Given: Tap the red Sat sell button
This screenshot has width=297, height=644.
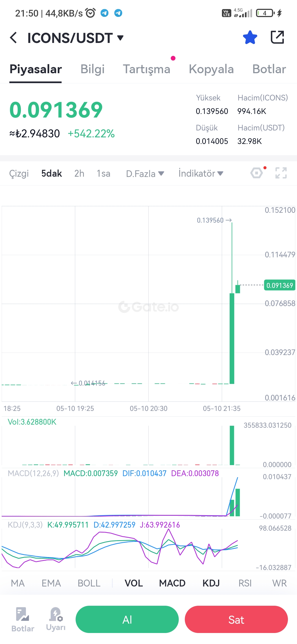Looking at the screenshot, I should click(236, 619).
